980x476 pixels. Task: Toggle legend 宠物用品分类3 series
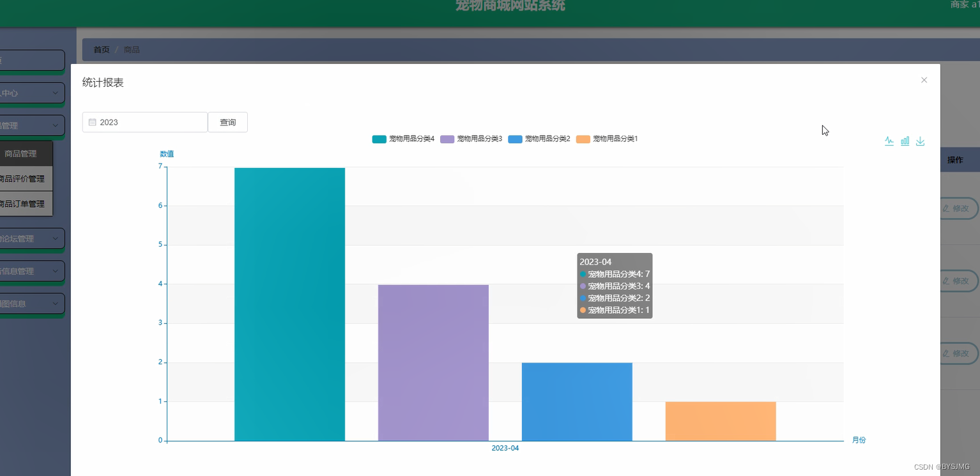pyautogui.click(x=471, y=139)
